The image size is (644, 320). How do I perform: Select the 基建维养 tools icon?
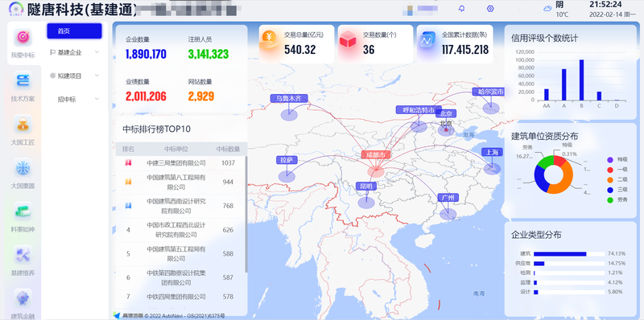pyautogui.click(x=23, y=255)
